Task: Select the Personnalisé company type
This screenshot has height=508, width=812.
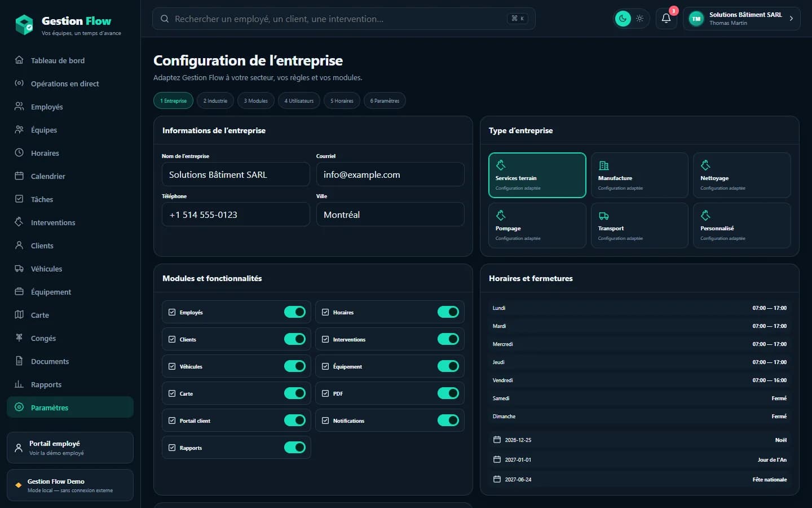Action: point(742,225)
